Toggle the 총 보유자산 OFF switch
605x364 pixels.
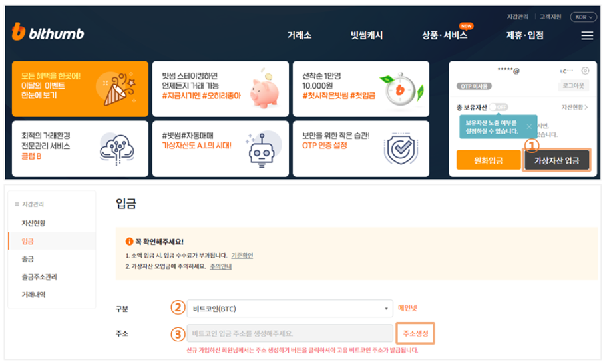499,107
